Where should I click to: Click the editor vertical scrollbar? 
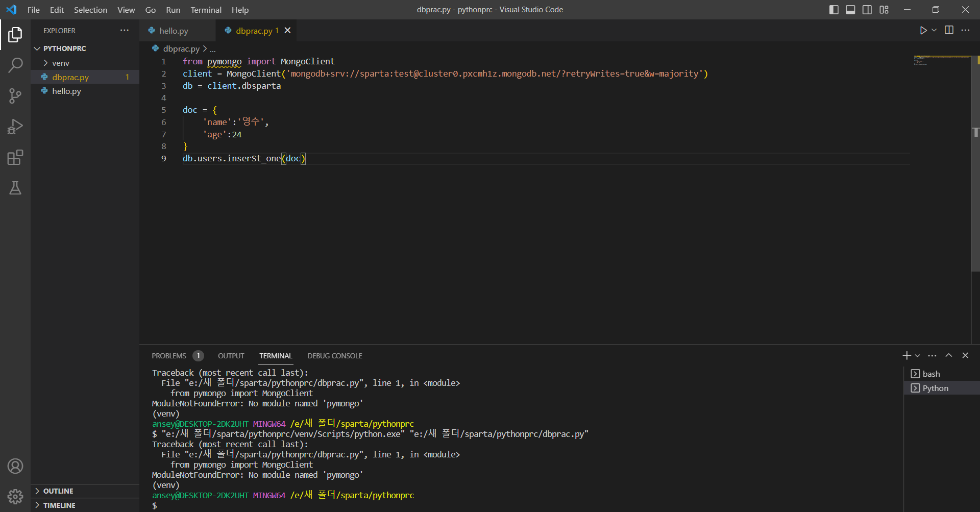click(975, 163)
